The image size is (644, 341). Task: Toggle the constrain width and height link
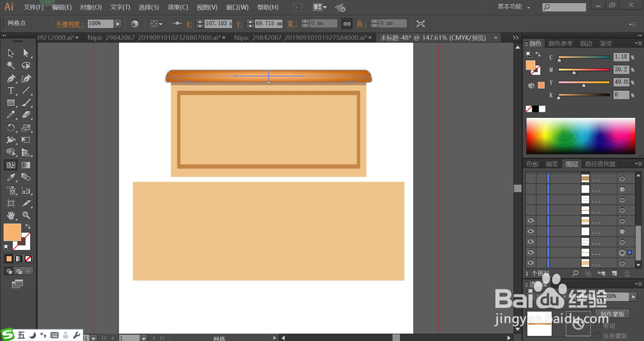tap(347, 24)
